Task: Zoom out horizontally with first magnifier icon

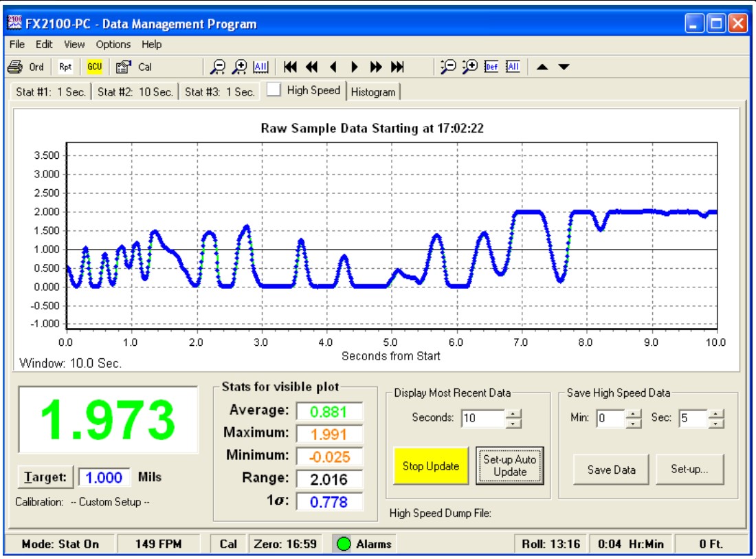Action: 218,67
